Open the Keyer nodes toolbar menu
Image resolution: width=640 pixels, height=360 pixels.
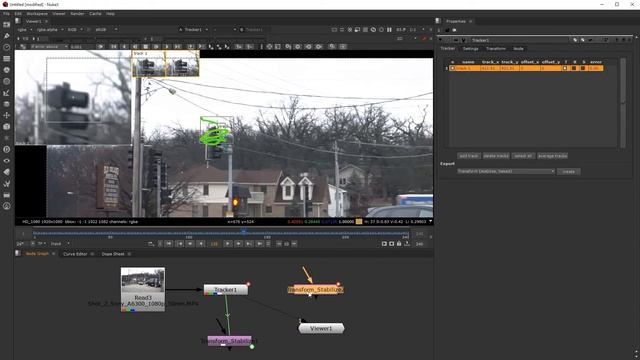(7, 93)
